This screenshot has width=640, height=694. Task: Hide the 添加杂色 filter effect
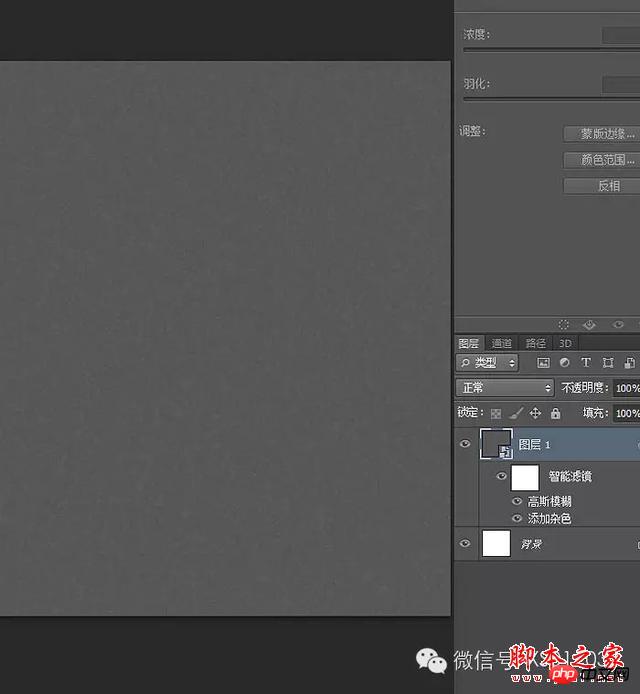pos(517,518)
